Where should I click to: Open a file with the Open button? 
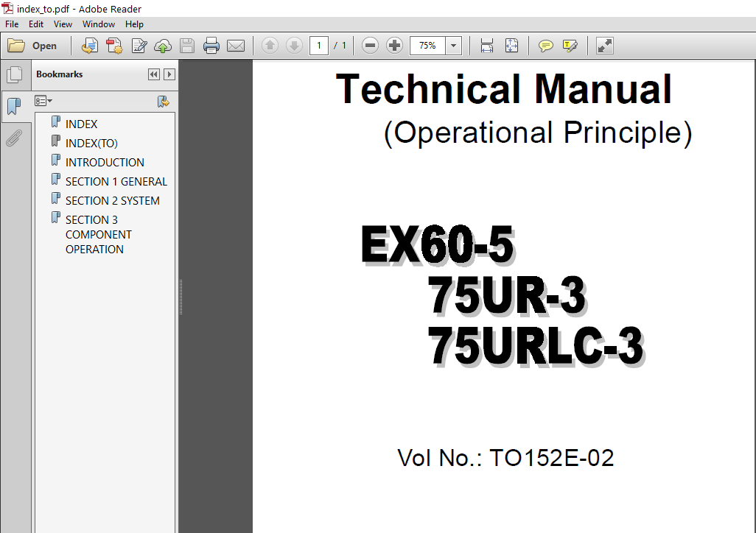click(32, 46)
